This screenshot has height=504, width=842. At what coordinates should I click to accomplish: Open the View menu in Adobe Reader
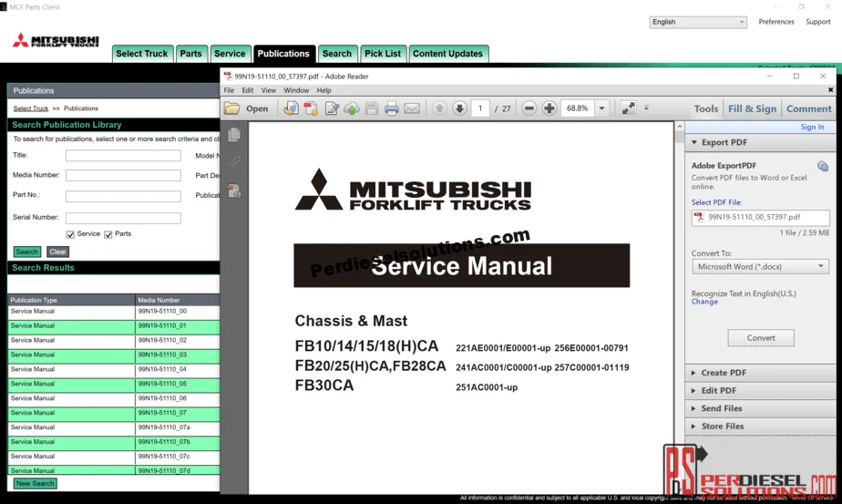pos(269,90)
